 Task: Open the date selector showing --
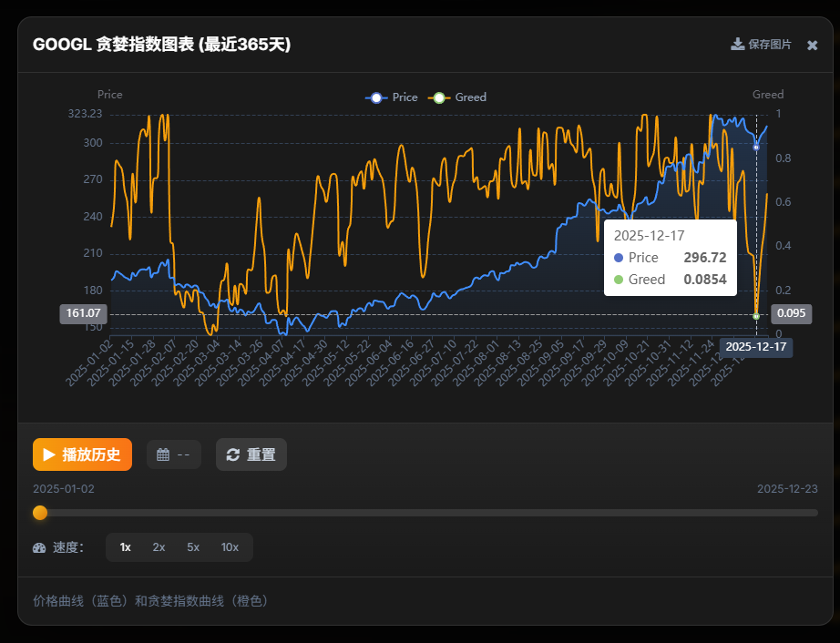click(174, 454)
